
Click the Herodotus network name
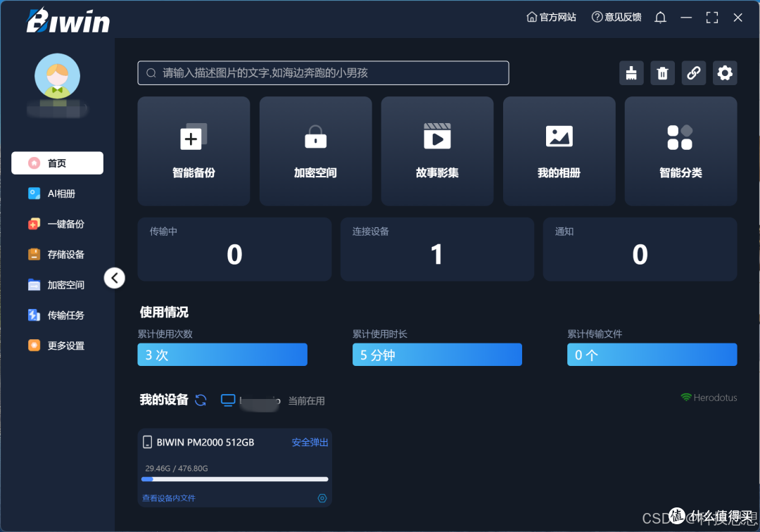pyautogui.click(x=716, y=398)
